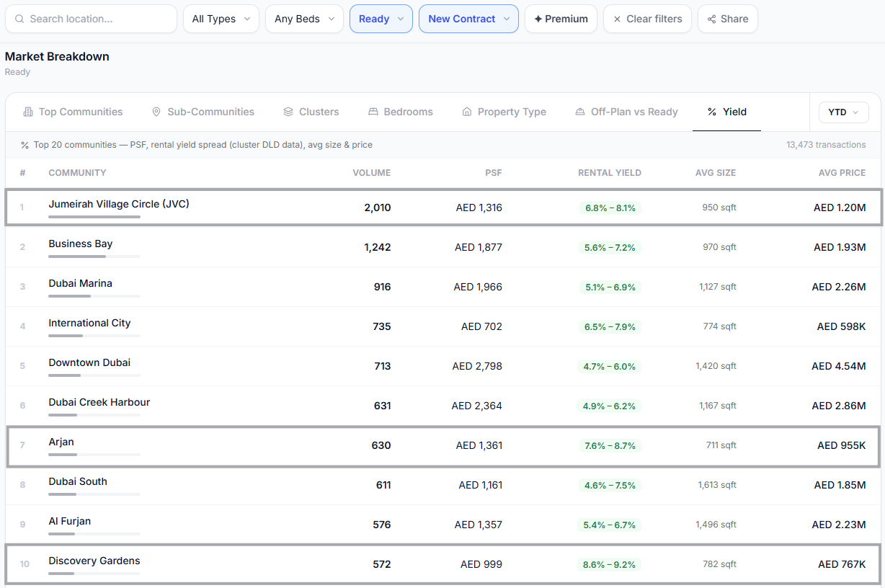
Task: Expand the New Contract dropdown
Action: 468,19
